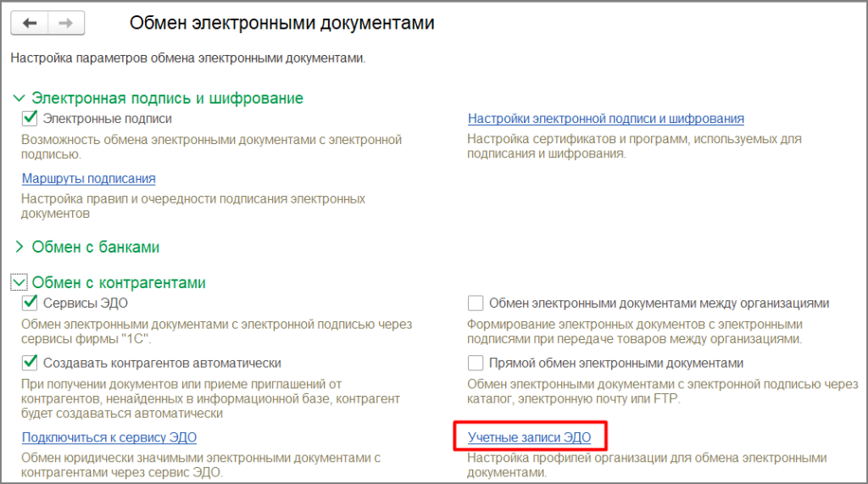Click the page title Обмен электронными документами

[x=281, y=24]
